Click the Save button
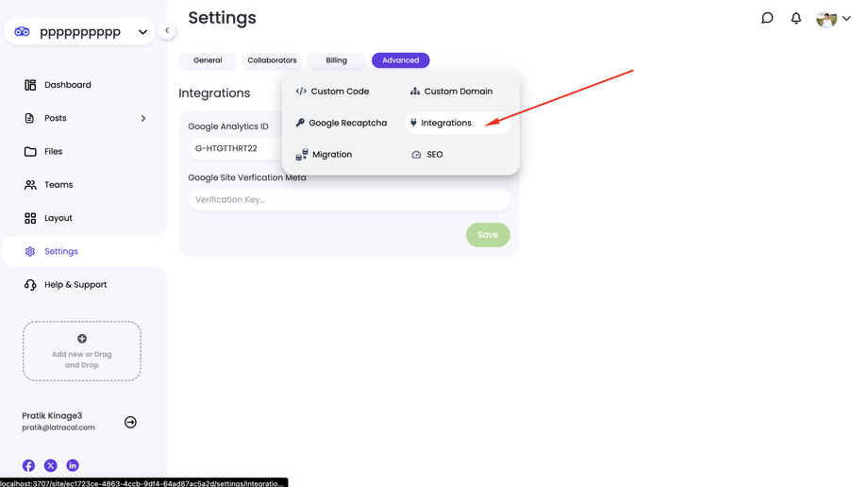The height and width of the screenshot is (487, 868). tap(488, 235)
